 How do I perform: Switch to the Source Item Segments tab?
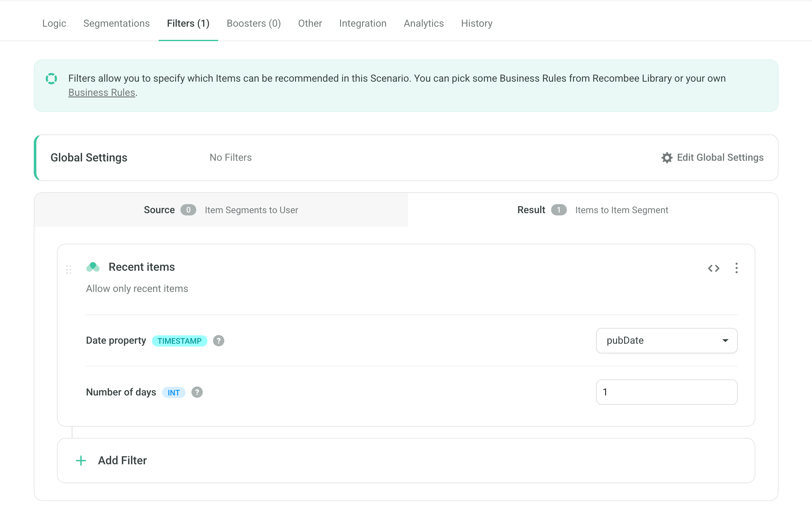(x=221, y=210)
